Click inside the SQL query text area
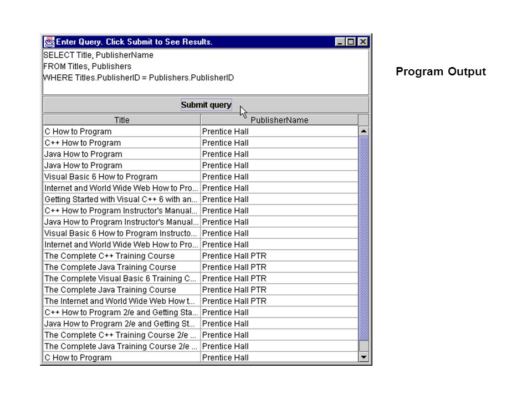532x399 pixels. 206,72
